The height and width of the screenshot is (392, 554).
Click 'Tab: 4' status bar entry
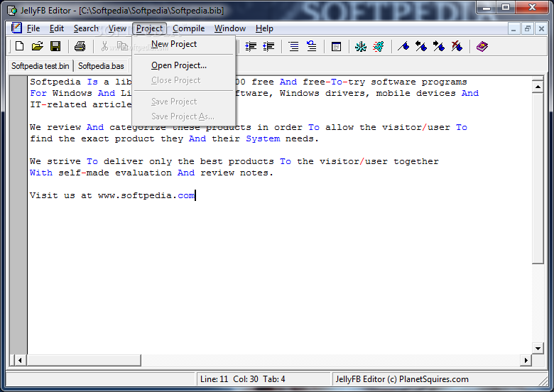(x=274, y=379)
